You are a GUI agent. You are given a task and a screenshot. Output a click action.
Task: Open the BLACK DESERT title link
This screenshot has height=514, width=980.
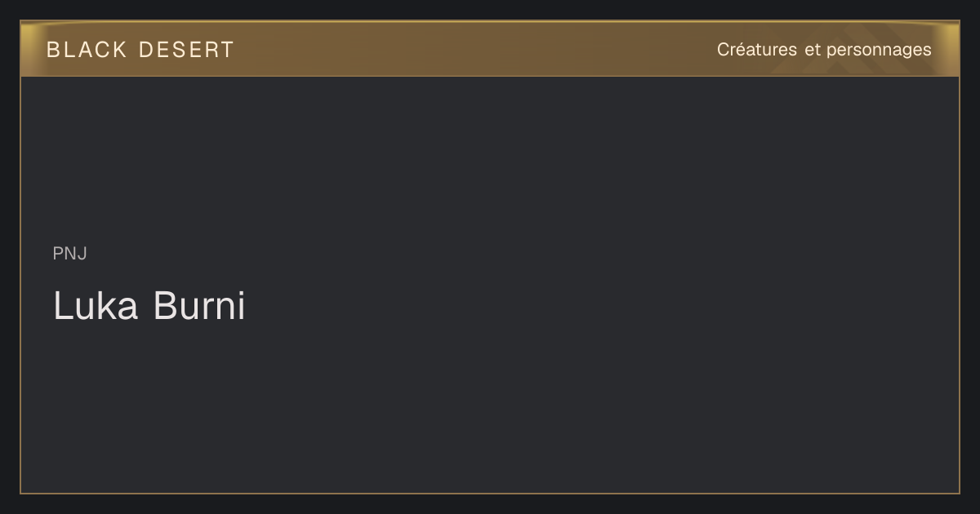click(140, 50)
